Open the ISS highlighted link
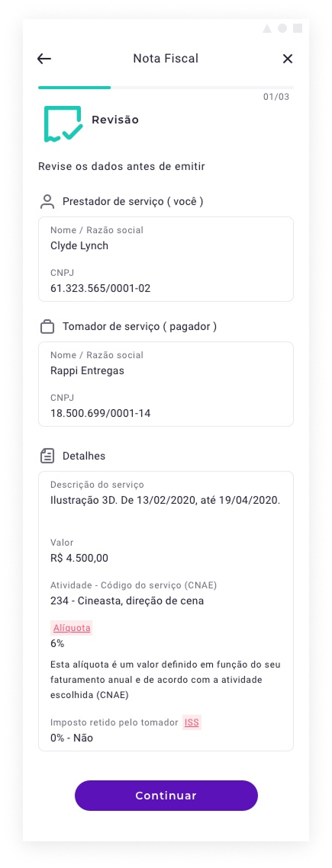 pos(192,722)
